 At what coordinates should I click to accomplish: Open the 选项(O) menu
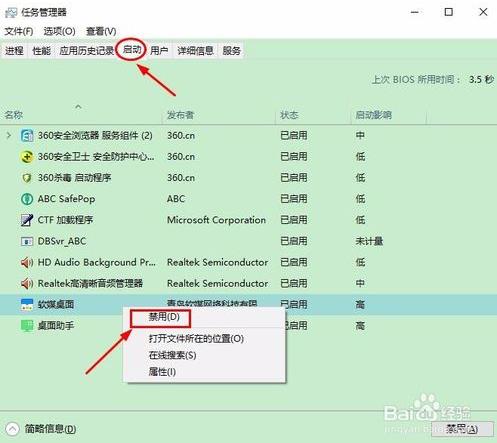click(x=59, y=31)
